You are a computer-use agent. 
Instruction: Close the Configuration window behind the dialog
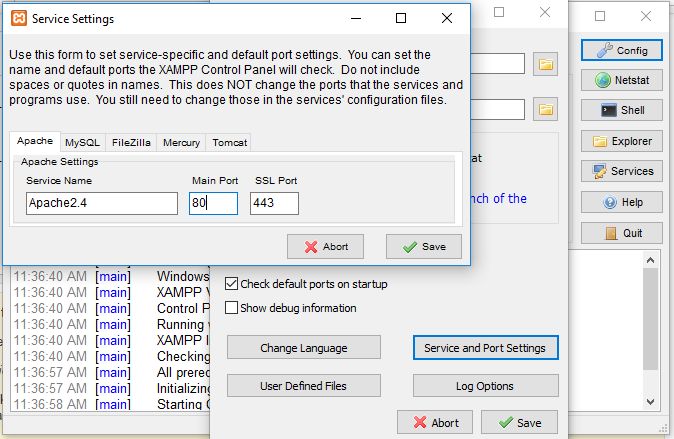coord(545,12)
